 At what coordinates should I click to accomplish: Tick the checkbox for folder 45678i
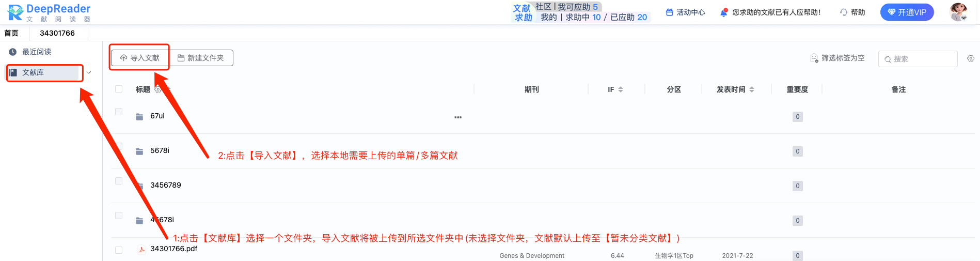(x=119, y=216)
